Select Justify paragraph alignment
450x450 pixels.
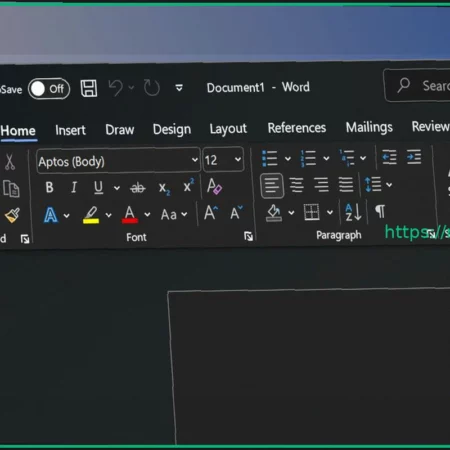(x=346, y=184)
